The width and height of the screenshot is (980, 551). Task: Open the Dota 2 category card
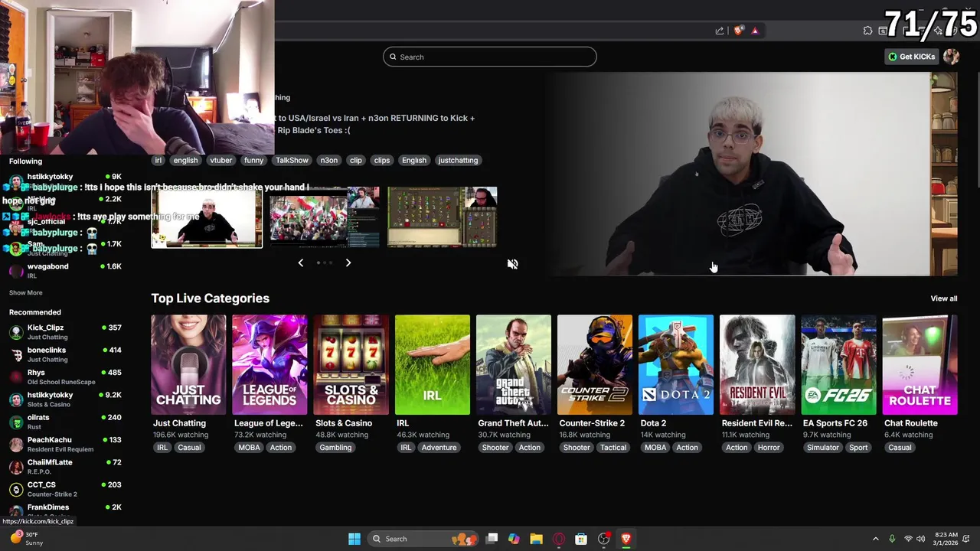676,364
